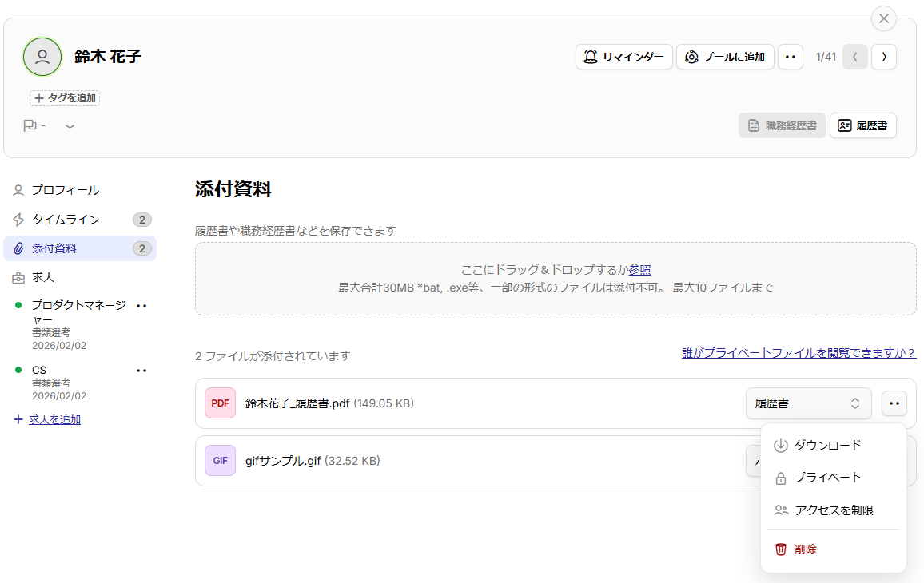Screen dimensions: 924x583
Task: Open options for the CS job entry
Action: pos(141,370)
